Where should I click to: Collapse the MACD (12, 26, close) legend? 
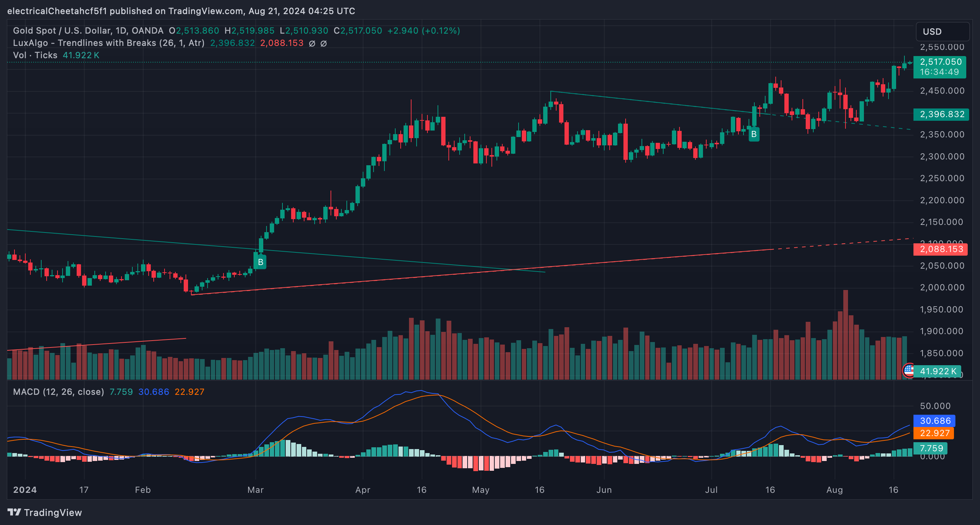click(58, 392)
